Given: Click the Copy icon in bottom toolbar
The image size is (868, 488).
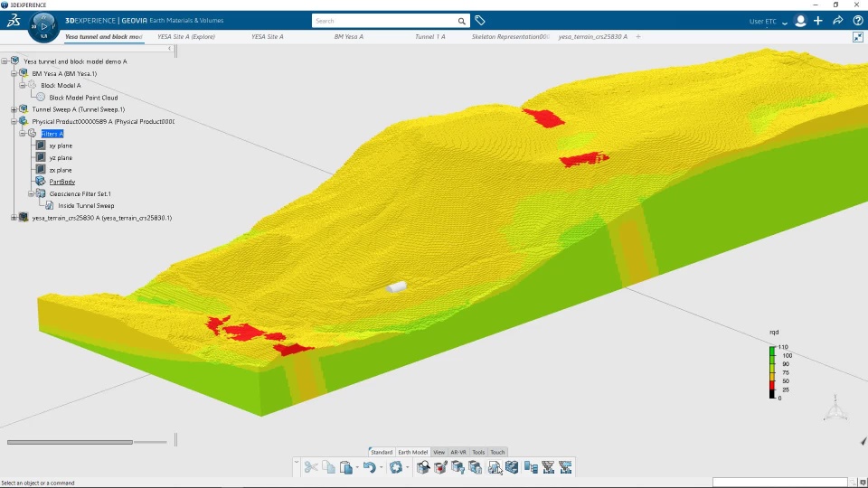Looking at the screenshot, I should coord(329,467).
